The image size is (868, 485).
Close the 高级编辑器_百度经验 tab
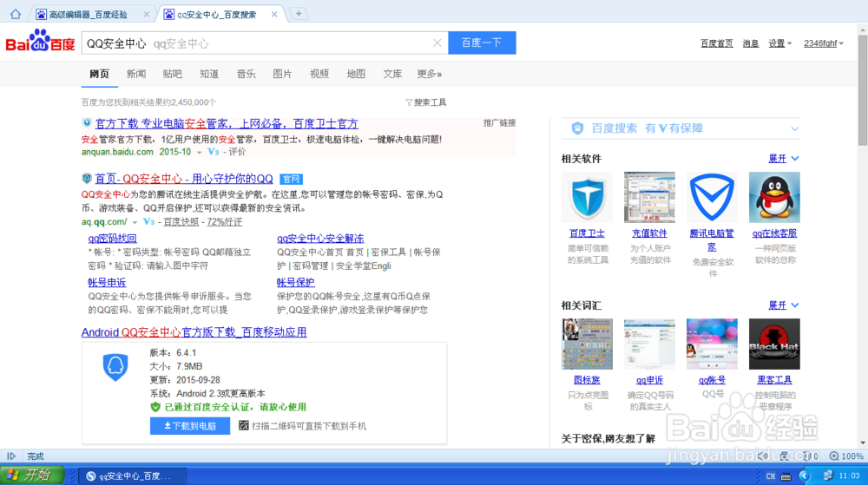(x=146, y=15)
